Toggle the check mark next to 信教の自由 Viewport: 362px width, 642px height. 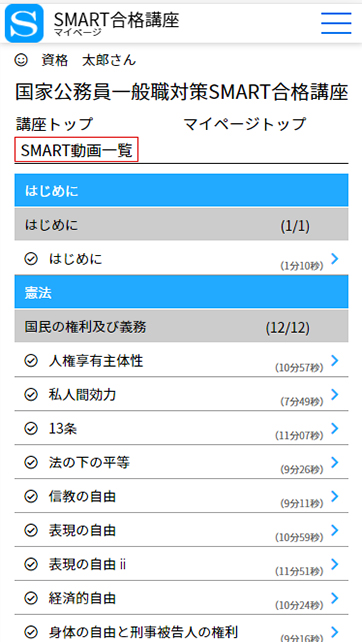pyautogui.click(x=31, y=497)
